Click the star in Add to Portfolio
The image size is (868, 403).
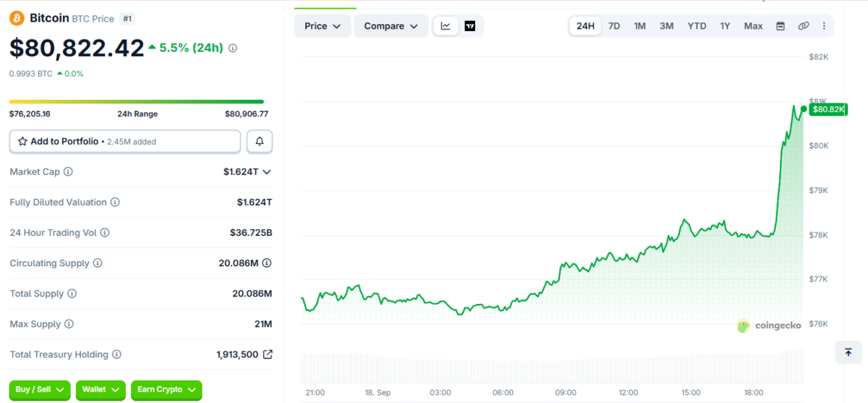(x=22, y=142)
